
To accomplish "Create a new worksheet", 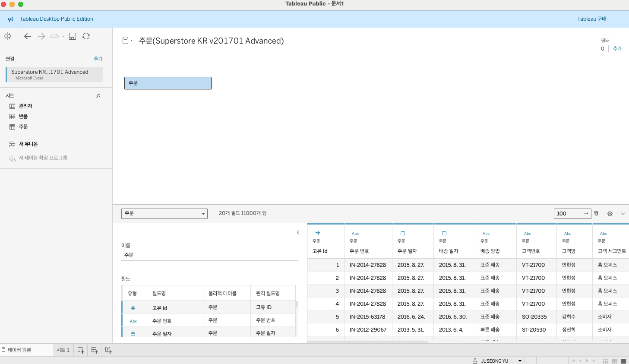I will [x=81, y=350].
